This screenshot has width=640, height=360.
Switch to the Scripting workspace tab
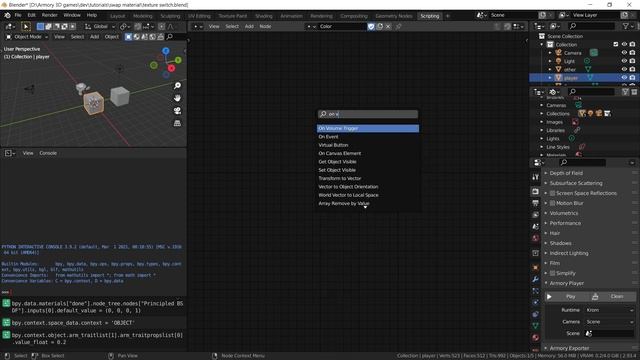tap(429, 16)
